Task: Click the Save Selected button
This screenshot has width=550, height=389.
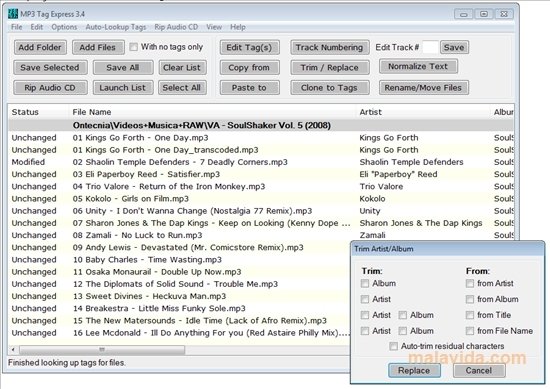Action: (50, 67)
